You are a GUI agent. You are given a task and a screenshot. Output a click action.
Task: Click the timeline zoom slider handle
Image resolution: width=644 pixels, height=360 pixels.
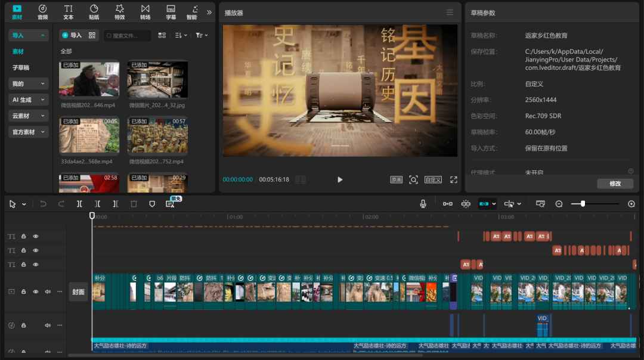tap(583, 204)
